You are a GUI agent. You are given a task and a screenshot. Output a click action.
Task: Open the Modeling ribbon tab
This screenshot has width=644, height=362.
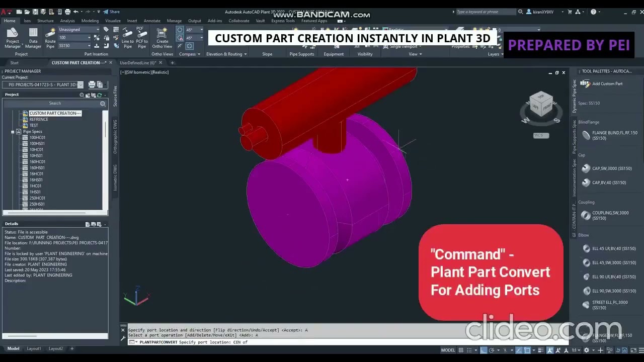click(90, 21)
